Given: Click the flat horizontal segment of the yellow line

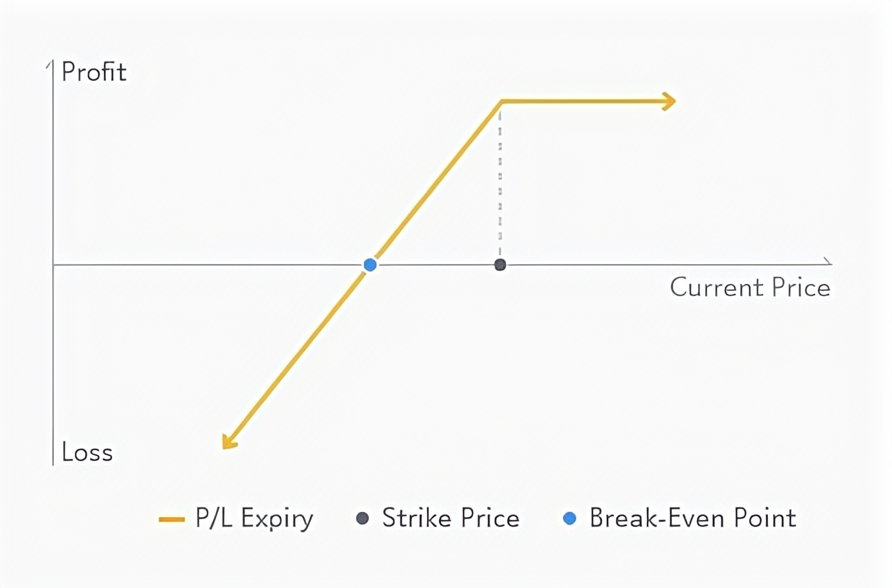Looking at the screenshot, I should coord(583,101).
